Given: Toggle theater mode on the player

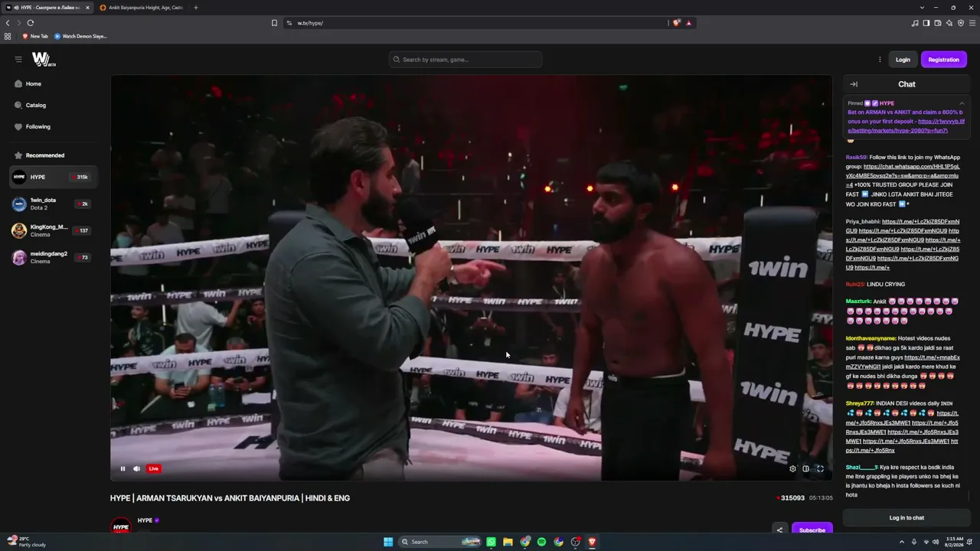Looking at the screenshot, I should pos(805,468).
